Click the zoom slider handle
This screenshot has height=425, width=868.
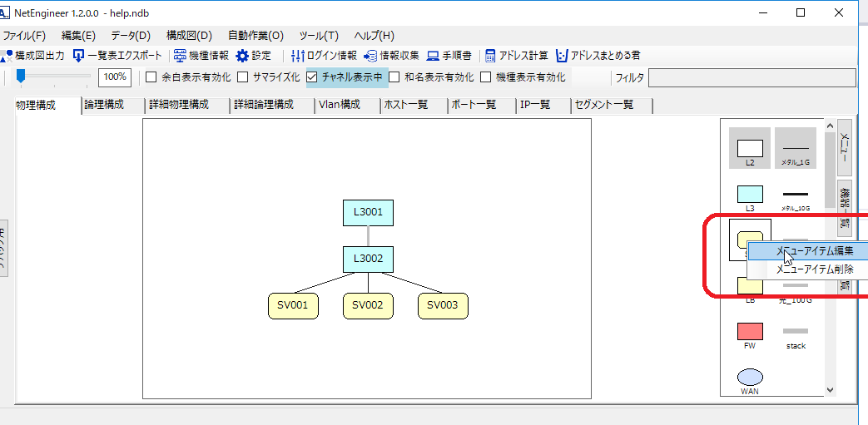click(21, 77)
